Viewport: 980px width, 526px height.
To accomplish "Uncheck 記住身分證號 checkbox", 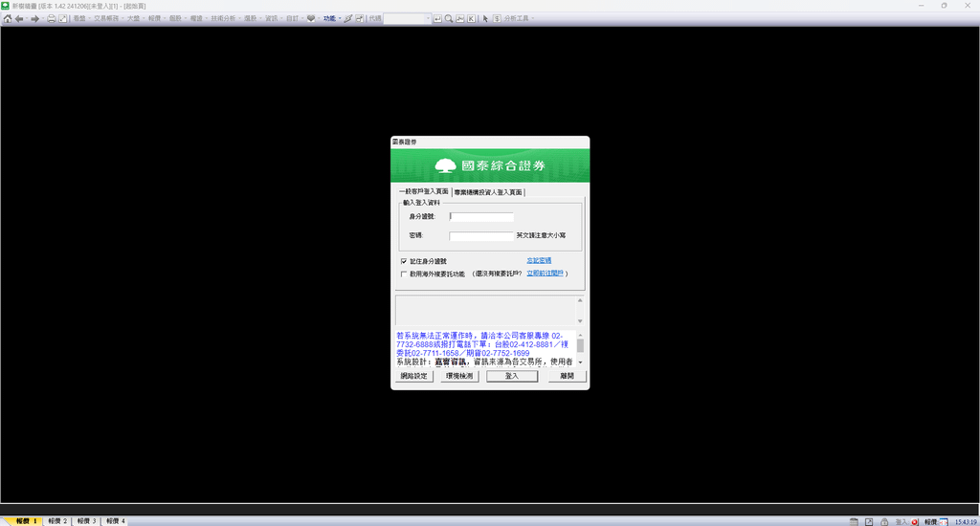I will 404,261.
